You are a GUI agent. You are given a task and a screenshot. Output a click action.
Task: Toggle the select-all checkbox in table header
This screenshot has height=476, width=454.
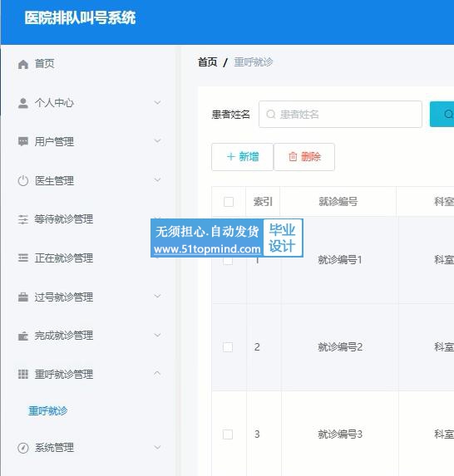click(229, 202)
